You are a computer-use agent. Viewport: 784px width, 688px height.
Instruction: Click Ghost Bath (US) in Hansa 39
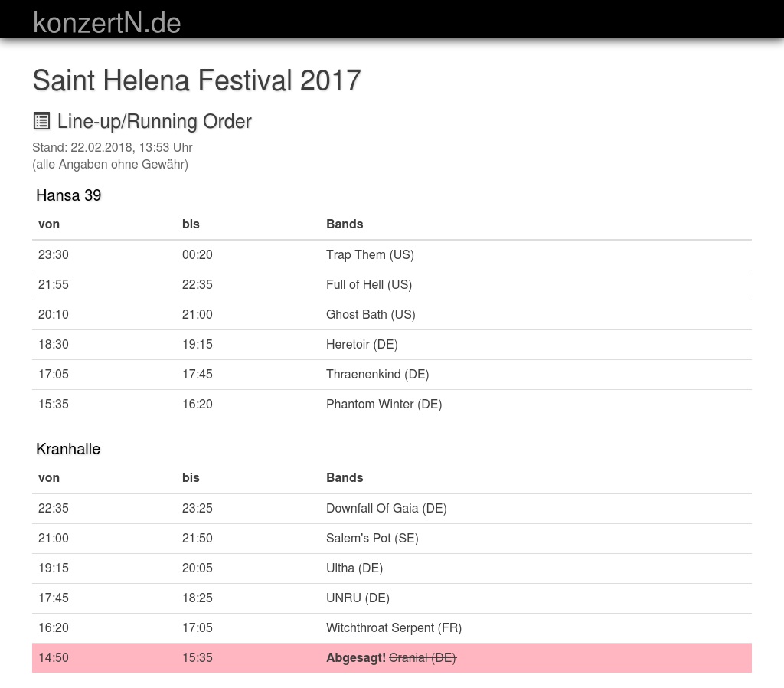click(x=371, y=314)
